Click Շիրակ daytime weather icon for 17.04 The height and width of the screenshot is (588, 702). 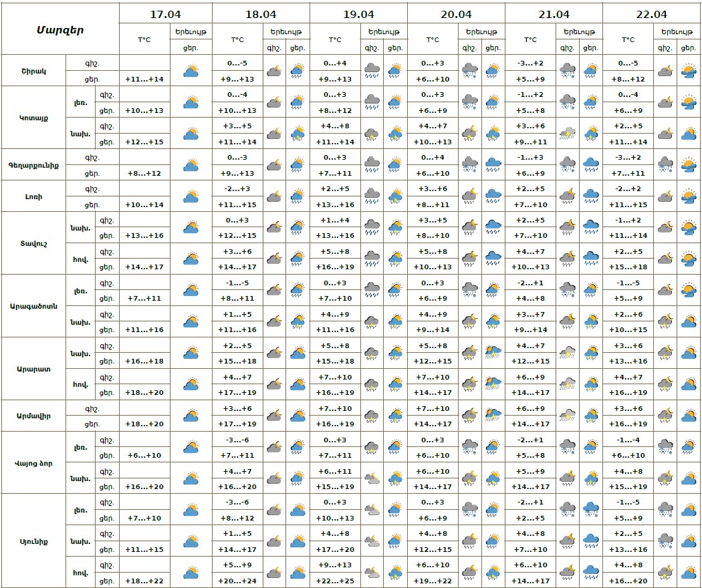(x=191, y=70)
